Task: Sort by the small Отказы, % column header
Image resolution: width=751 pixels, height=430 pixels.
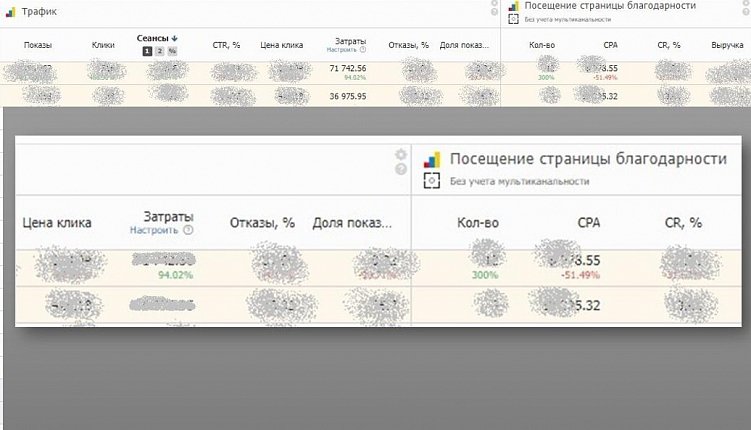Action: click(x=409, y=45)
